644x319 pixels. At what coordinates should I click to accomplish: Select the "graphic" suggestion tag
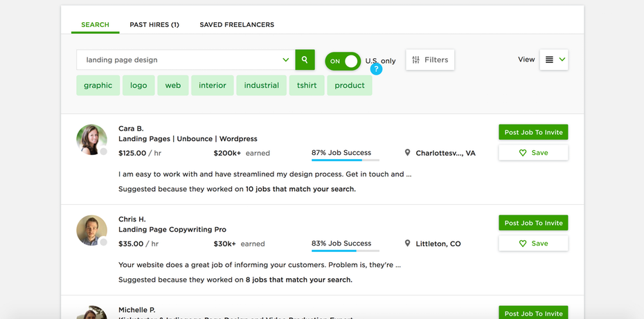coord(98,86)
